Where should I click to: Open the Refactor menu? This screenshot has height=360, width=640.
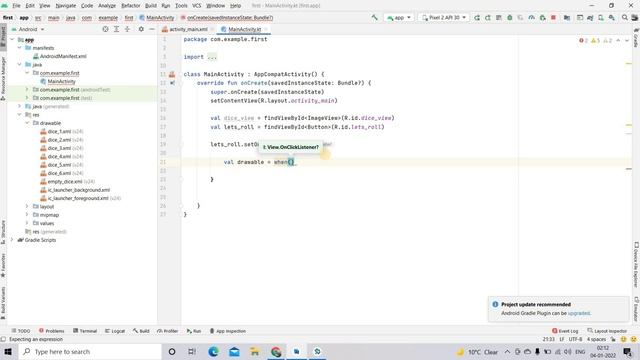tap(131, 6)
